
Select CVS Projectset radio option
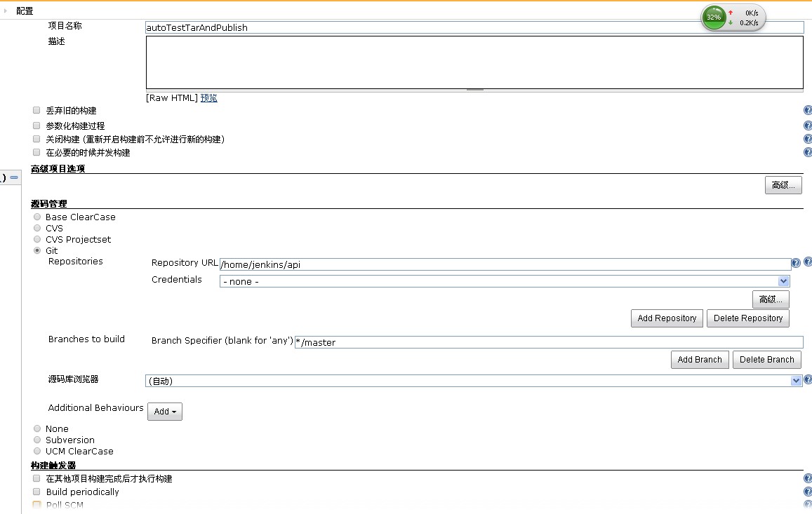36,239
